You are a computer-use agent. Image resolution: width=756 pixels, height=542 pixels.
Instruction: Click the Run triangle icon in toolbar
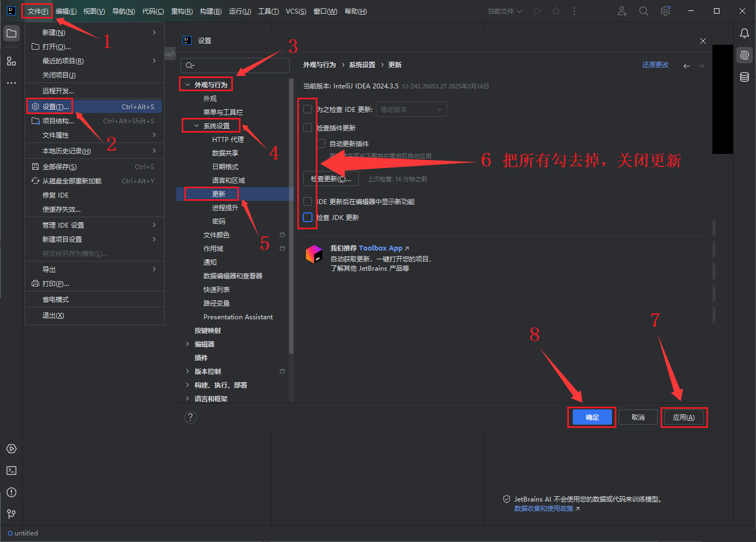point(537,11)
